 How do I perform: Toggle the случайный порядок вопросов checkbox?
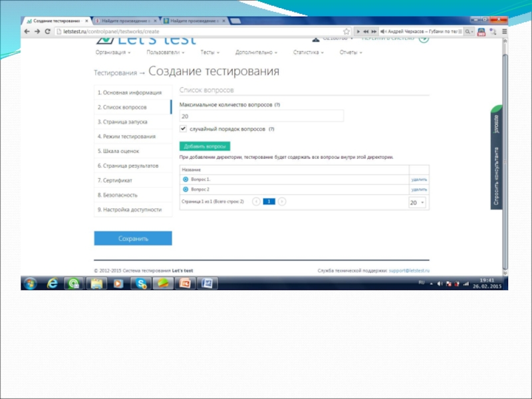click(x=184, y=128)
